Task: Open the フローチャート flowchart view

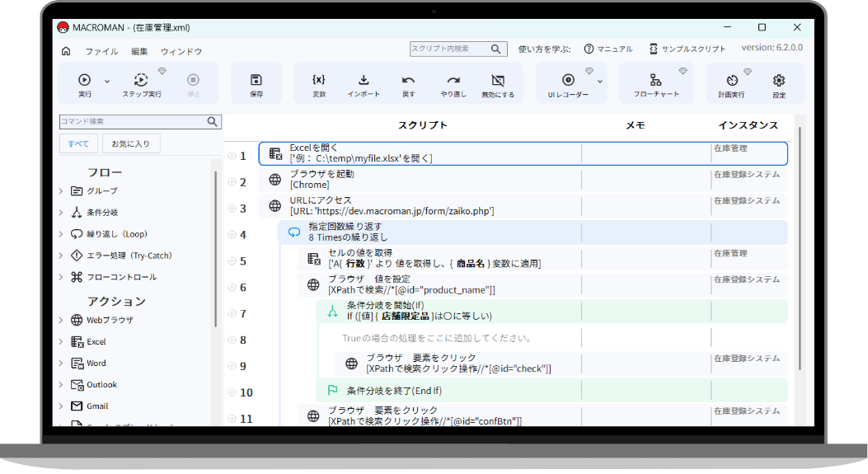Action: pos(656,85)
